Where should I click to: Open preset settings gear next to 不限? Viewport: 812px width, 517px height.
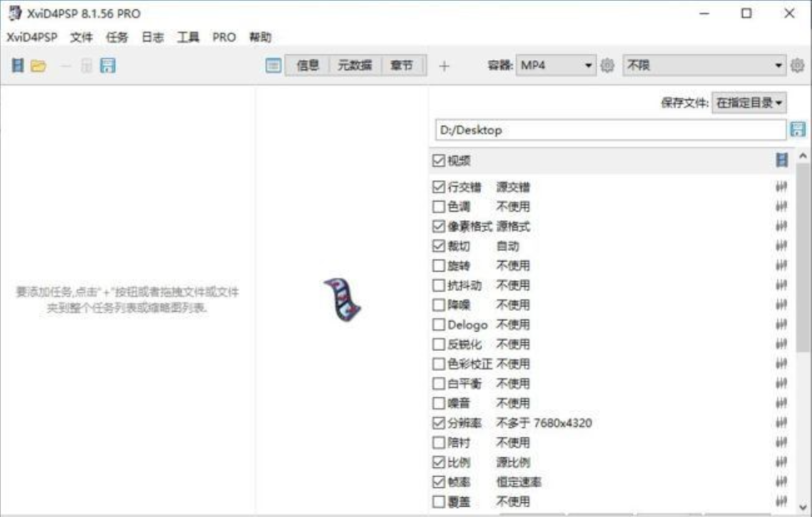pos(798,65)
